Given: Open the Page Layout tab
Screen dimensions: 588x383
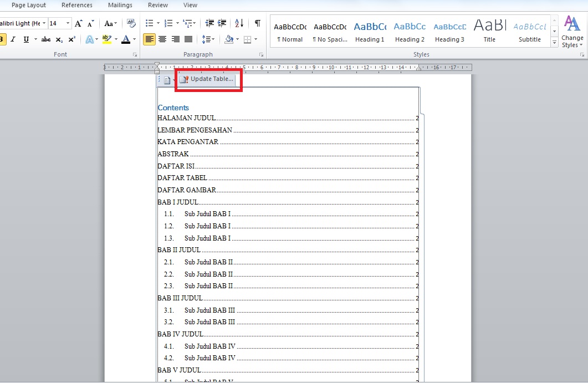Looking at the screenshot, I should tap(28, 5).
